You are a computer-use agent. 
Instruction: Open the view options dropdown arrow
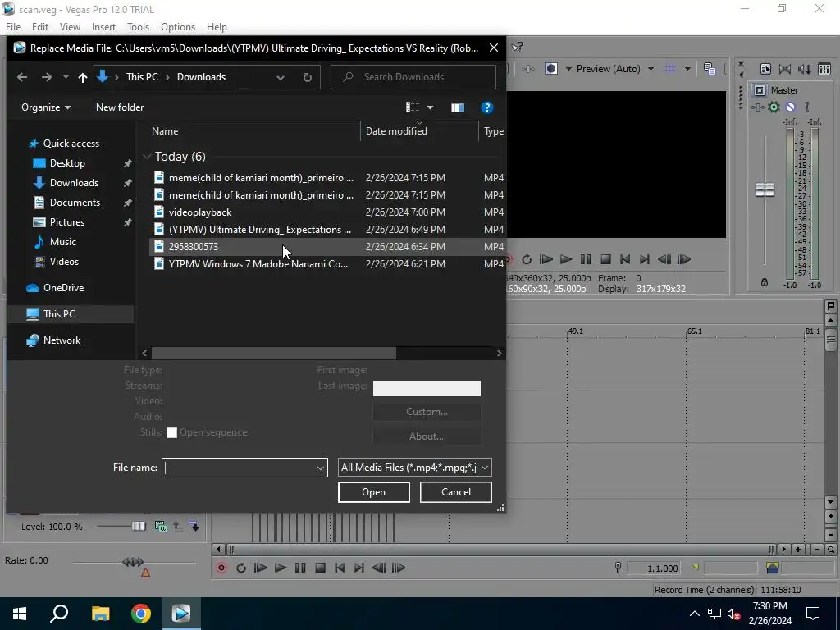430,107
